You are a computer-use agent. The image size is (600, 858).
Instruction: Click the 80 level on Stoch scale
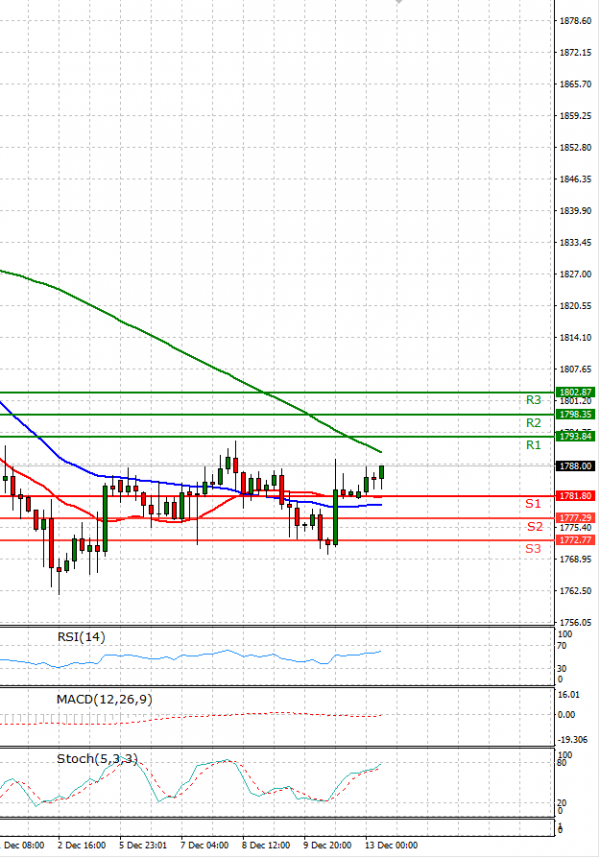pyautogui.click(x=562, y=763)
